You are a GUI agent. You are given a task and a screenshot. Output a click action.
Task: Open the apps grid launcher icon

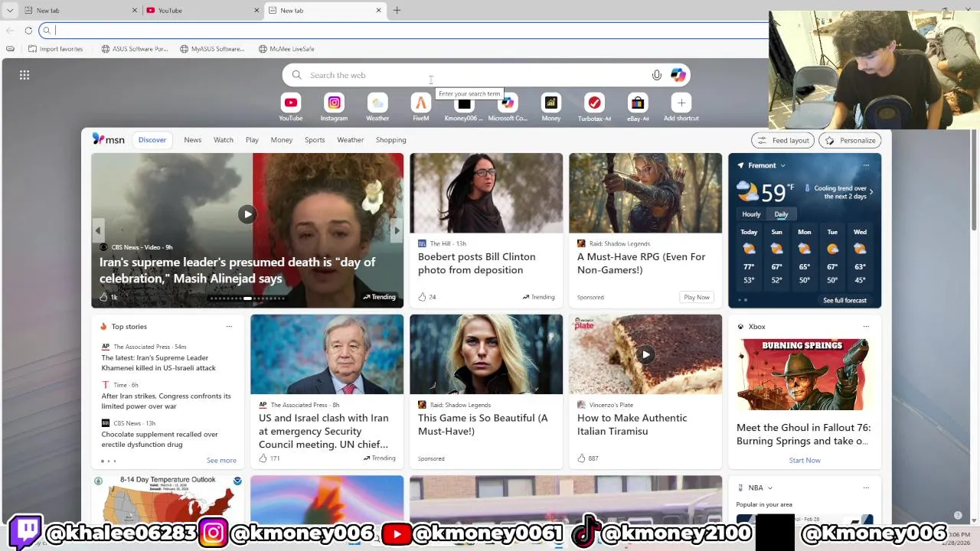pyautogui.click(x=24, y=75)
